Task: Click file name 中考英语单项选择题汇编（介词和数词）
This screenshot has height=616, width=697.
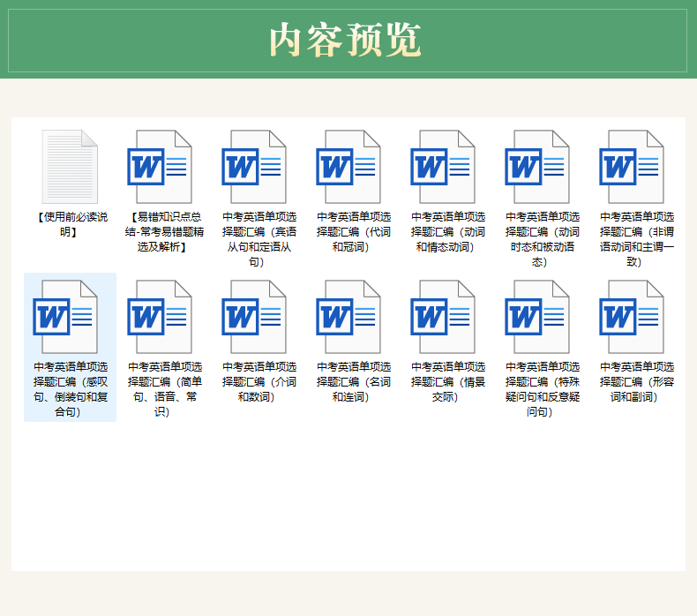Action: tap(259, 381)
